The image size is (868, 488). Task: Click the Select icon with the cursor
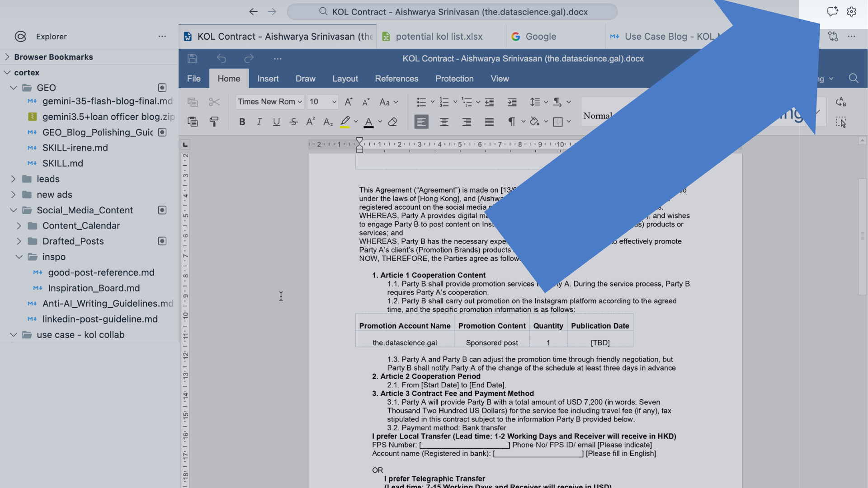(841, 122)
